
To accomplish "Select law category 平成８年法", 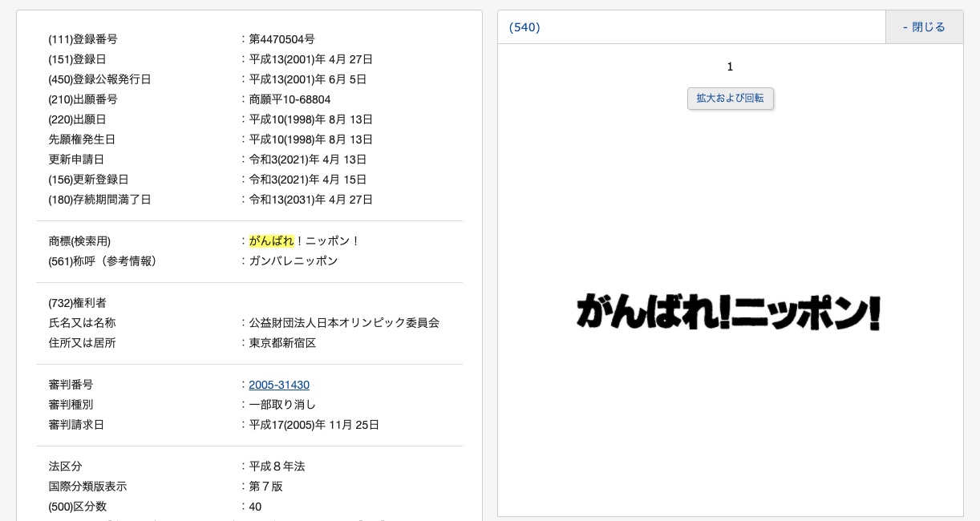I will pos(277,466).
